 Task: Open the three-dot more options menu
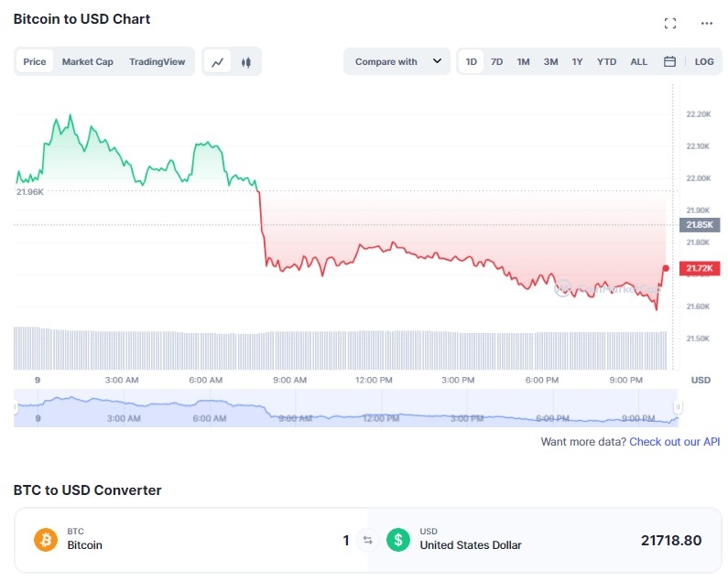pos(707,23)
